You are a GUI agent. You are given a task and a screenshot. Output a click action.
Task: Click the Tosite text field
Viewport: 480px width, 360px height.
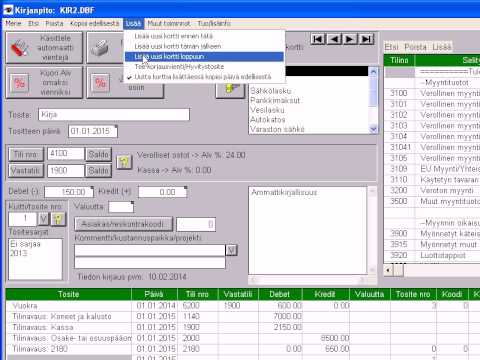114,115
